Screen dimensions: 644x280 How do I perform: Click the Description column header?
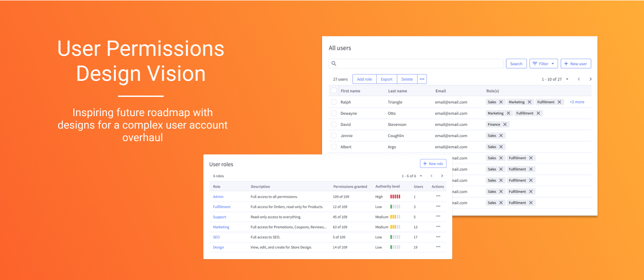[260, 187]
